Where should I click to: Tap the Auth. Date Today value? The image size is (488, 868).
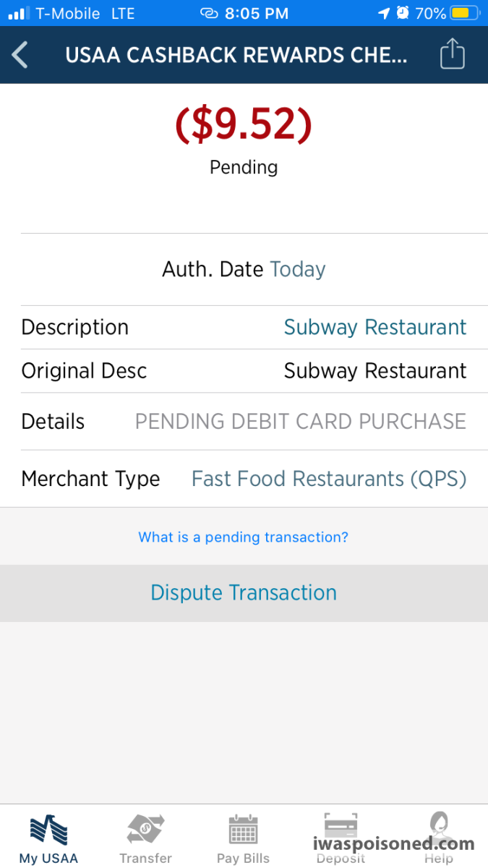coord(298,270)
